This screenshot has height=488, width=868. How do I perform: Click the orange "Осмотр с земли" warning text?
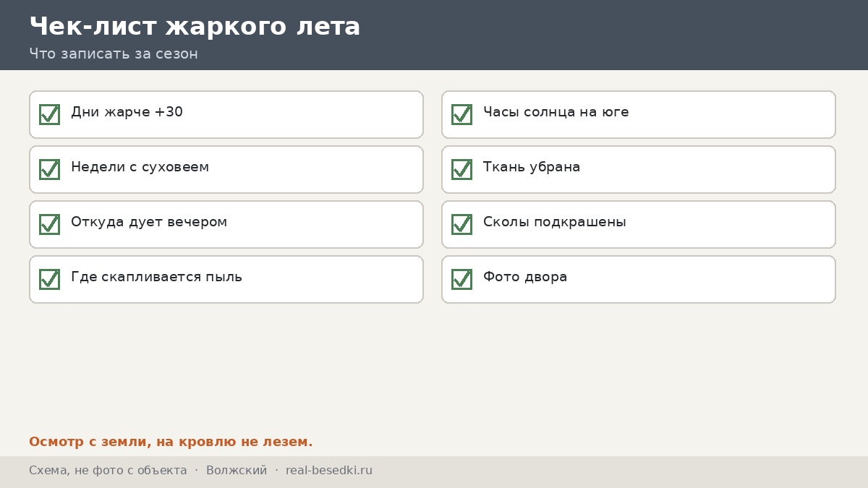click(x=171, y=442)
